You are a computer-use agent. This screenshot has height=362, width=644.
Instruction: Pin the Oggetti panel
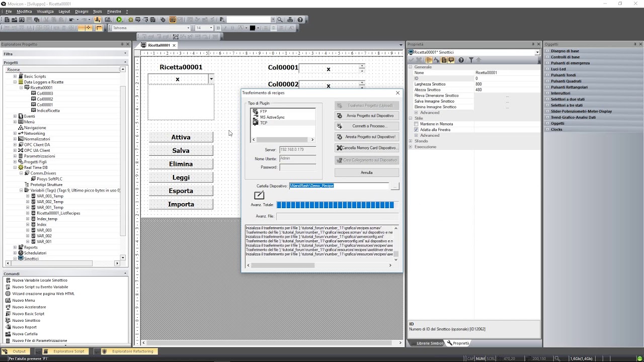click(634, 44)
